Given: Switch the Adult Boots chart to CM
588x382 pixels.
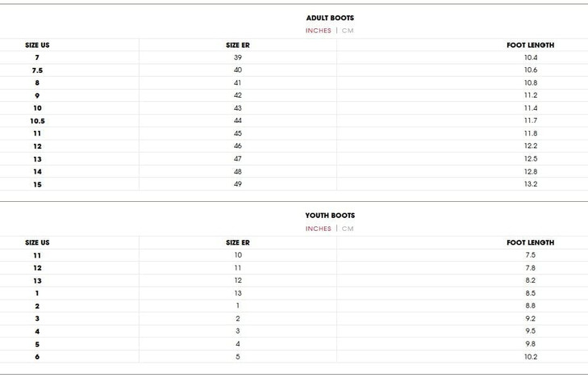Looking at the screenshot, I should click(348, 31).
